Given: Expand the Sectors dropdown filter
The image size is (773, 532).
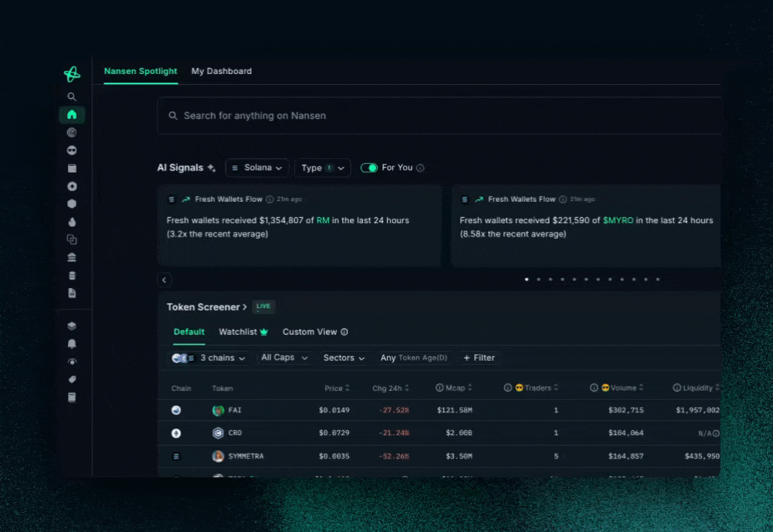Looking at the screenshot, I should click(344, 358).
